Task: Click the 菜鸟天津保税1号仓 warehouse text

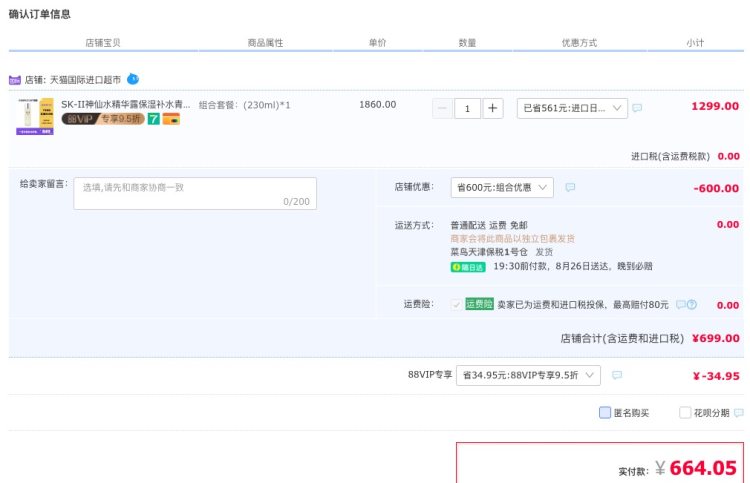Action: pyautogui.click(x=489, y=252)
